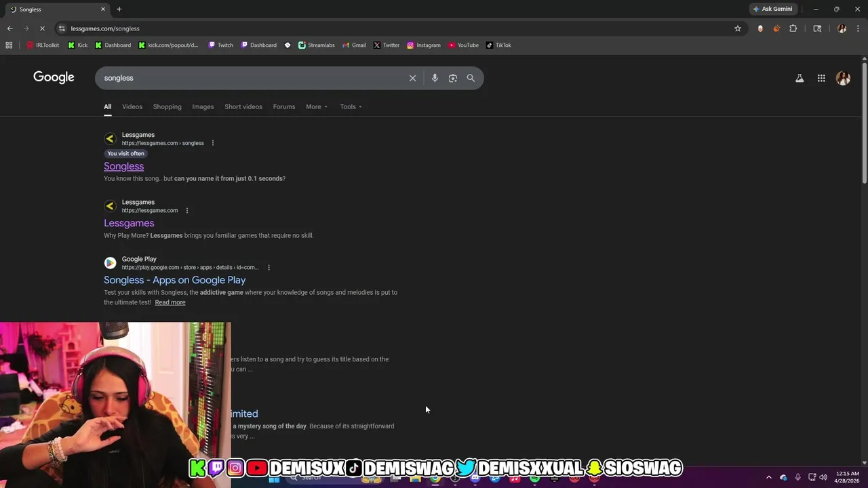868x488 pixels.
Task: Open Songless - Apps on Google Play link
Action: click(x=174, y=280)
